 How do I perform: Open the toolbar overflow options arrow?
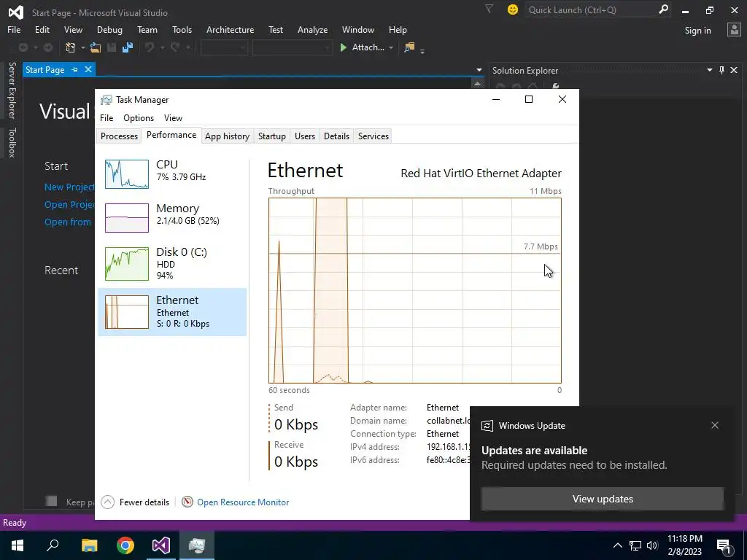422,50
